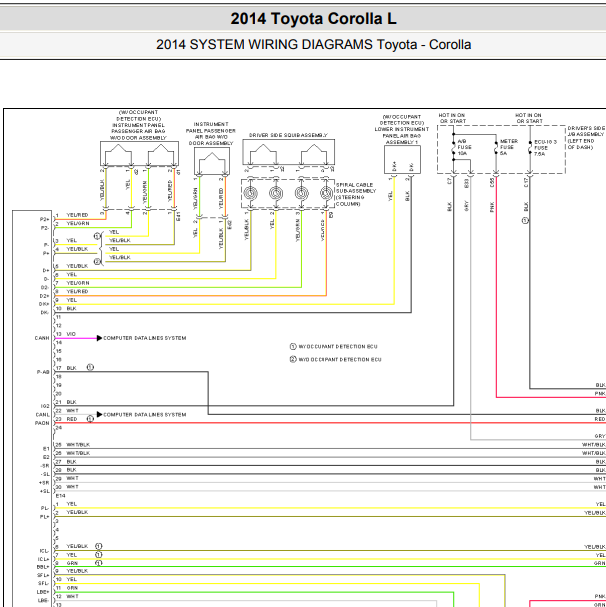
Task: Click the "WHT" wire label at pin 22
Action: 72,411
